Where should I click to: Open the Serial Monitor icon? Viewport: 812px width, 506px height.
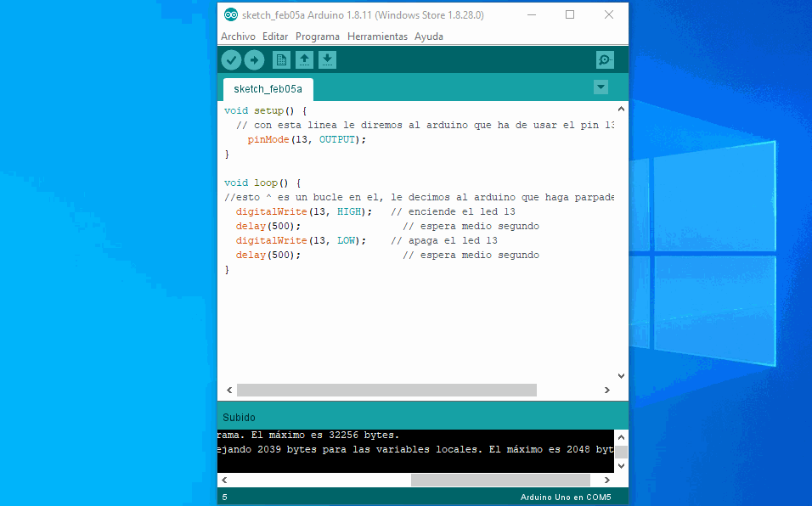tap(605, 59)
